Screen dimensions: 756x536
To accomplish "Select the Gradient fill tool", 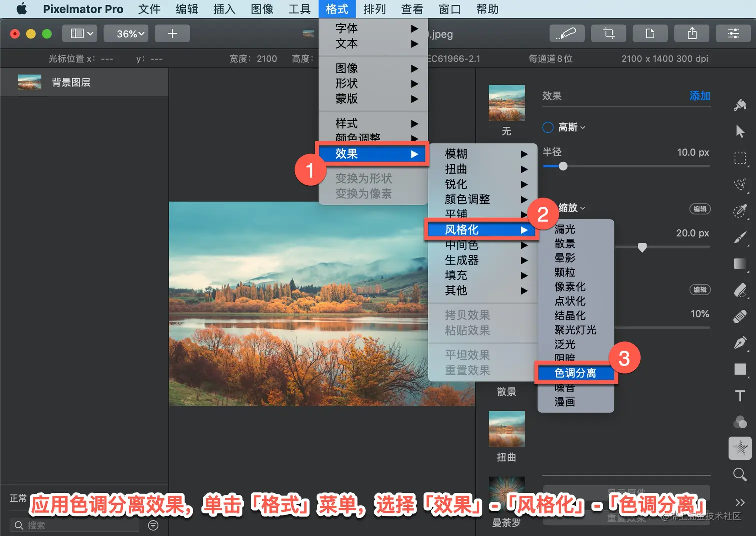I will point(740,264).
